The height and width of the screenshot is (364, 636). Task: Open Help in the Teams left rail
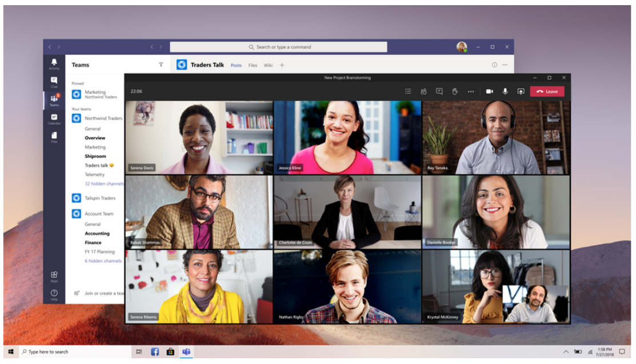tap(54, 295)
